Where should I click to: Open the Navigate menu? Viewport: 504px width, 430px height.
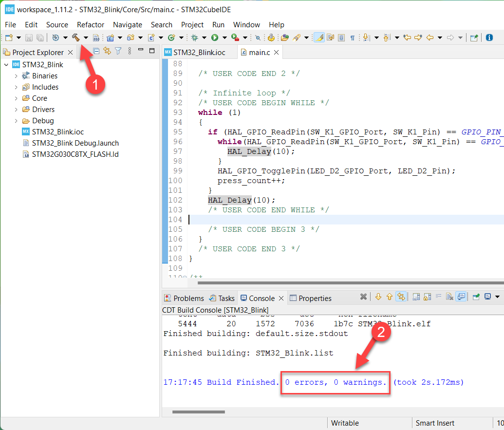coord(127,25)
